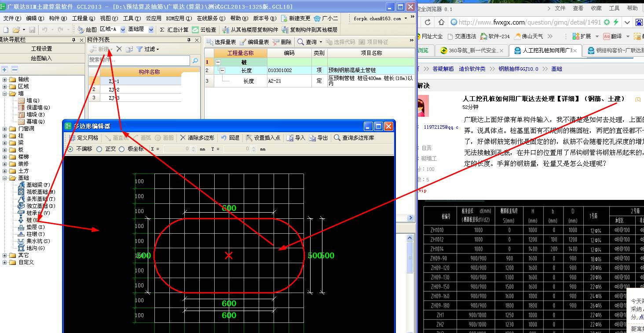Open 云应用 menu

154,18
